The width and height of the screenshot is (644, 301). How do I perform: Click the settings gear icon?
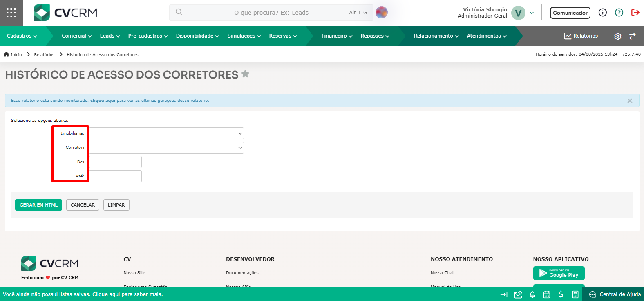tap(618, 36)
